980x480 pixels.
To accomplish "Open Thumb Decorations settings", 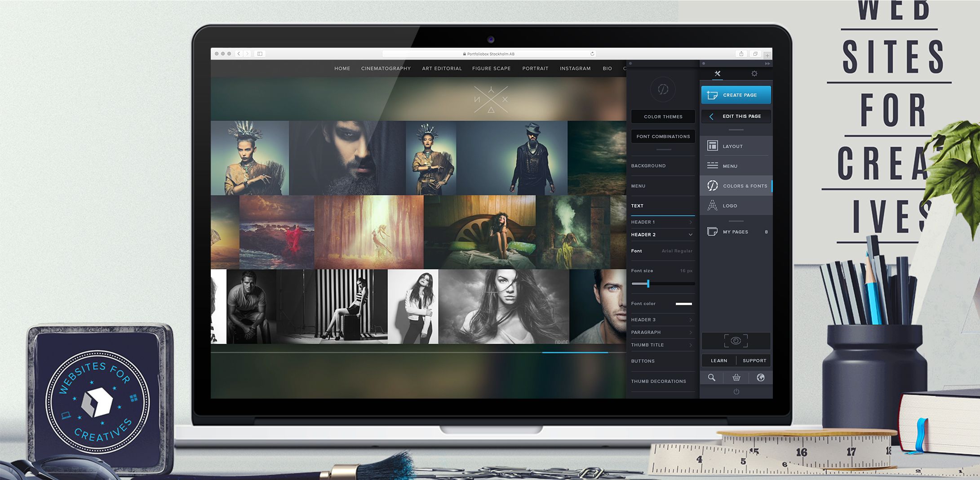I will [x=663, y=381].
